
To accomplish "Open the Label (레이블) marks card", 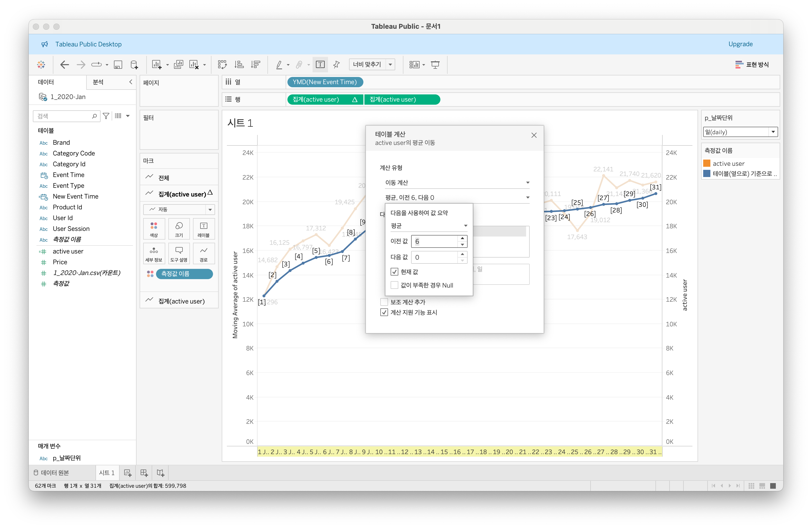I will [203, 229].
